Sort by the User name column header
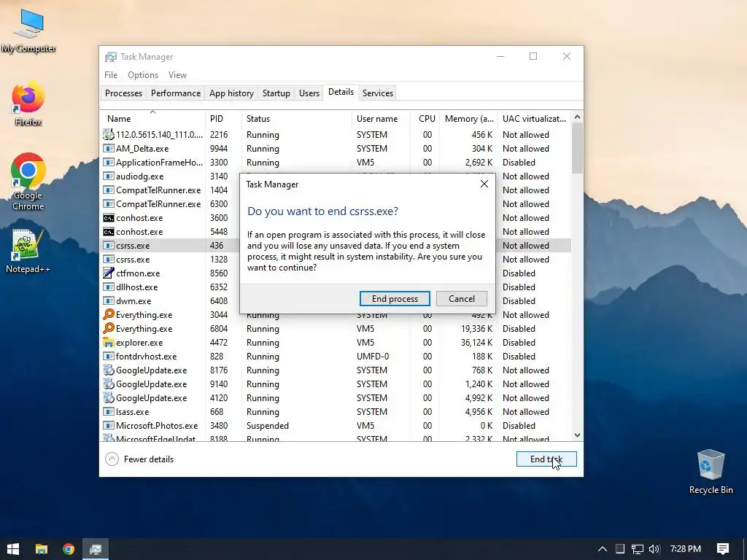The height and width of the screenshot is (560, 747). tap(381, 119)
